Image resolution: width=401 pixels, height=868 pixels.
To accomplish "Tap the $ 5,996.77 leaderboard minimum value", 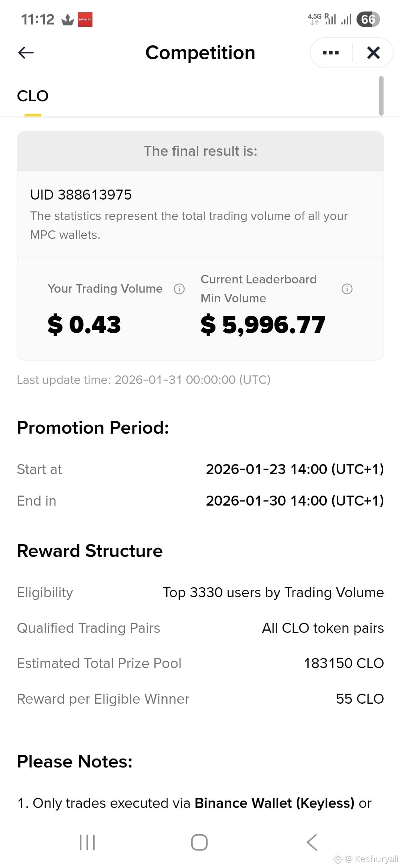I will pos(263,325).
